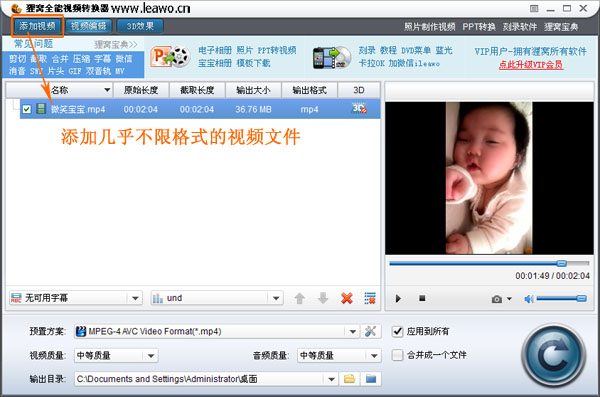Select the 微笑宝宝.mp4 file name
Image resolution: width=600 pixels, height=397 pixels.
pos(78,109)
